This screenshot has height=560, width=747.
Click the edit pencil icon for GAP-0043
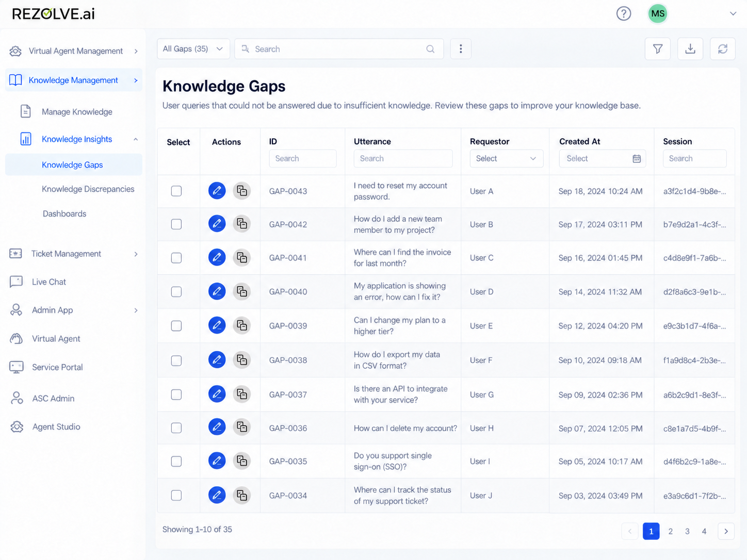click(217, 191)
